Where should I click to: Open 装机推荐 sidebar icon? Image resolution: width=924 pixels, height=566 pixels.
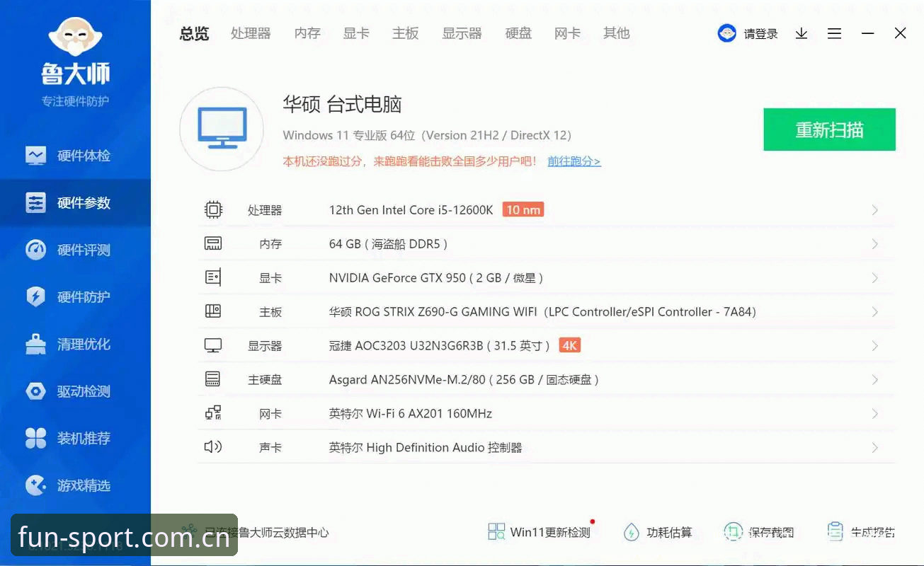tap(35, 439)
